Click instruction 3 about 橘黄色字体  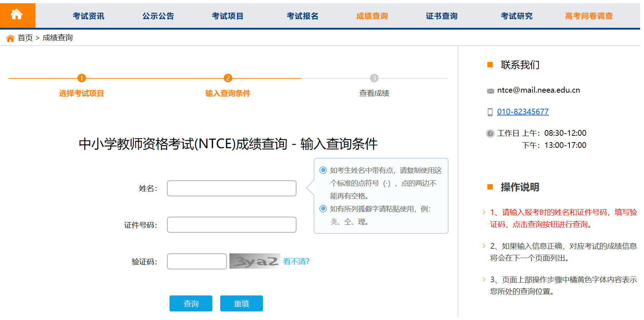[563, 285]
